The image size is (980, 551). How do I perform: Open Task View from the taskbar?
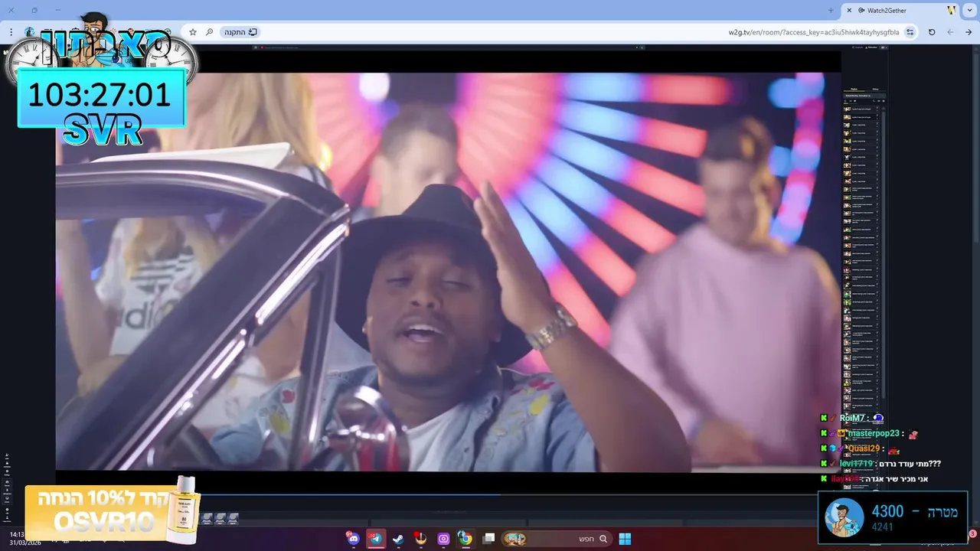489,539
